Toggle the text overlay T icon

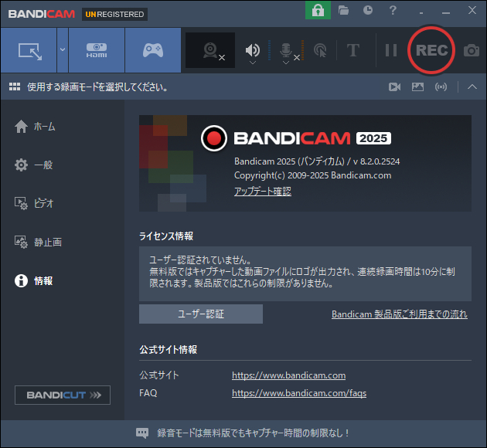click(353, 50)
